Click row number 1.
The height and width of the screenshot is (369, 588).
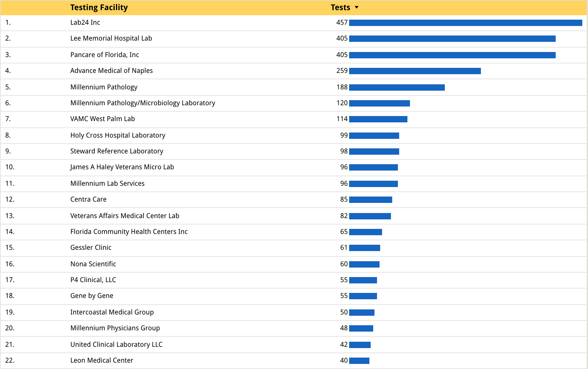pyautogui.click(x=8, y=23)
